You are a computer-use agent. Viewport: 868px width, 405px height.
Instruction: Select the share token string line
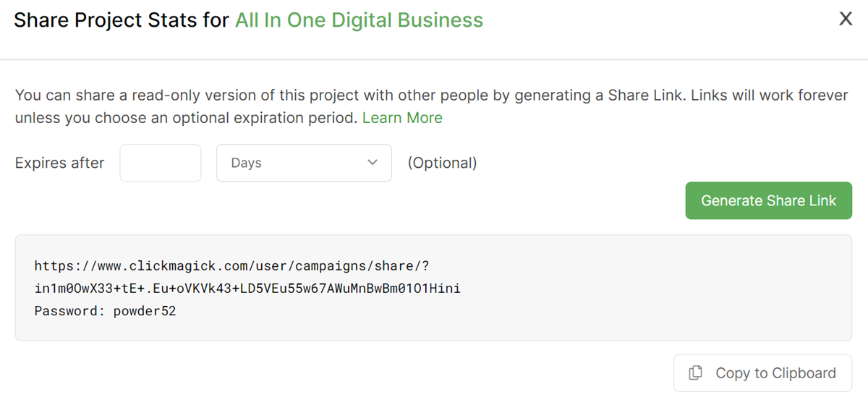click(247, 289)
